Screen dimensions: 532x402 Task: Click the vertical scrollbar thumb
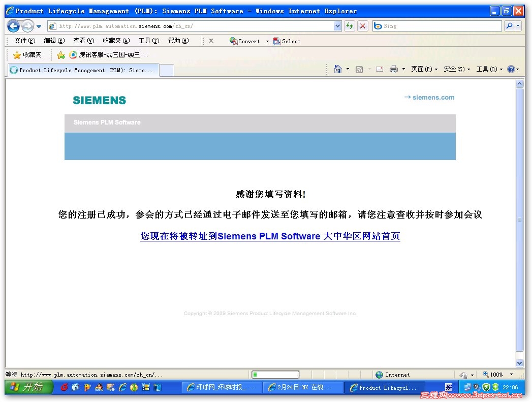click(x=519, y=220)
